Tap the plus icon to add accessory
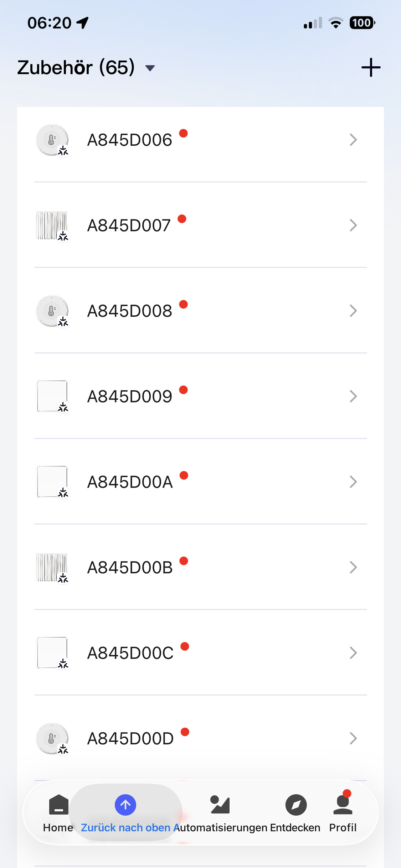The height and width of the screenshot is (868, 401). 371,67
